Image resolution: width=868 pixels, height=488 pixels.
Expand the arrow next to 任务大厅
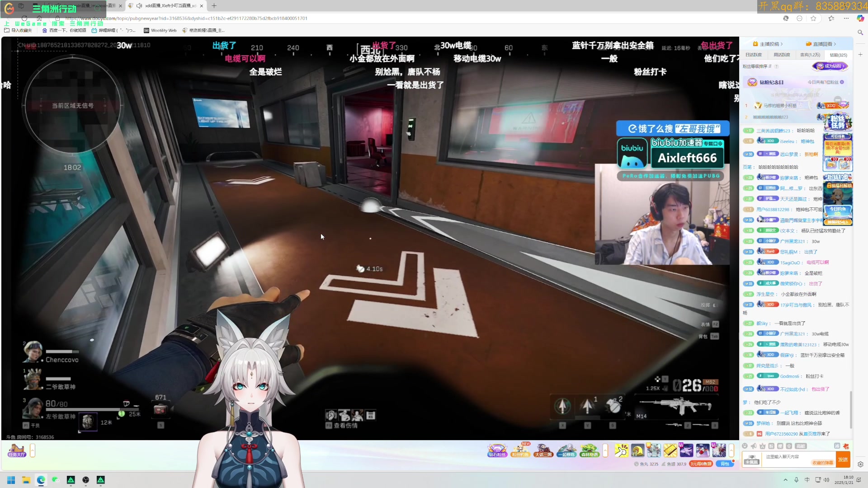tap(33, 450)
